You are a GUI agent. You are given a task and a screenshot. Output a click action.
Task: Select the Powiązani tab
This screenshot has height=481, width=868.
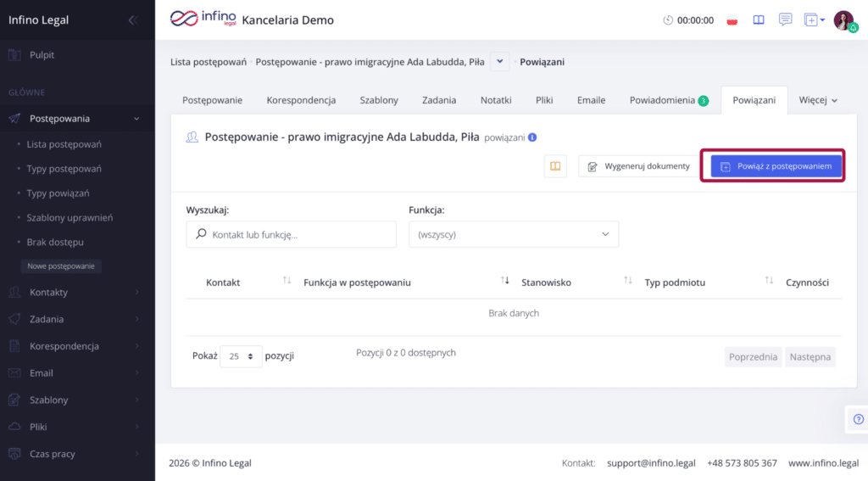pos(754,100)
